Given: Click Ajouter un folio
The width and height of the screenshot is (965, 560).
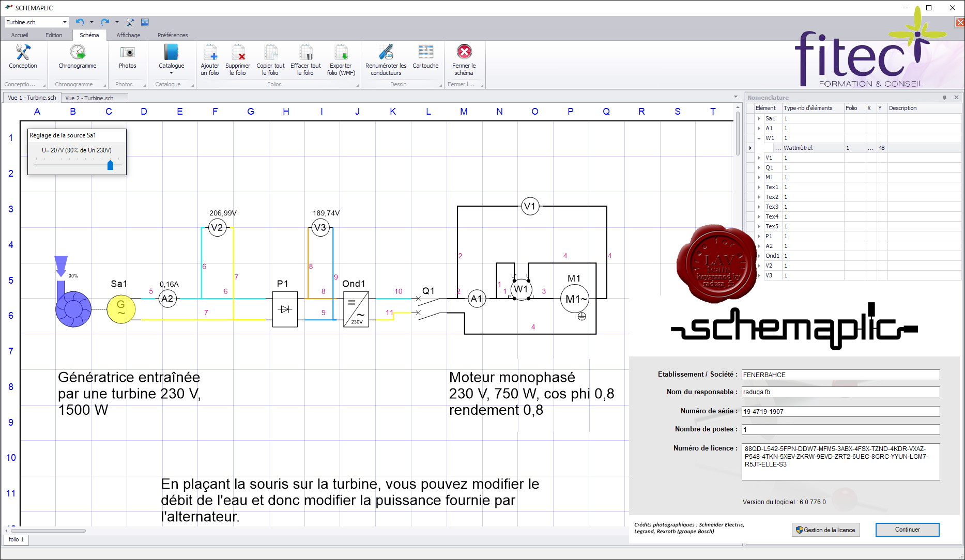Looking at the screenshot, I should 210,60.
